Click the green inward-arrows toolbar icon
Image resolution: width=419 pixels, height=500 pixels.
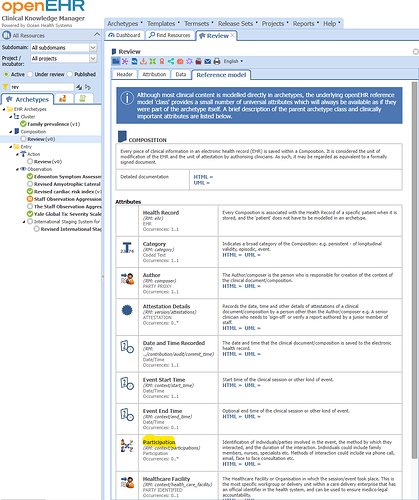tap(153, 61)
